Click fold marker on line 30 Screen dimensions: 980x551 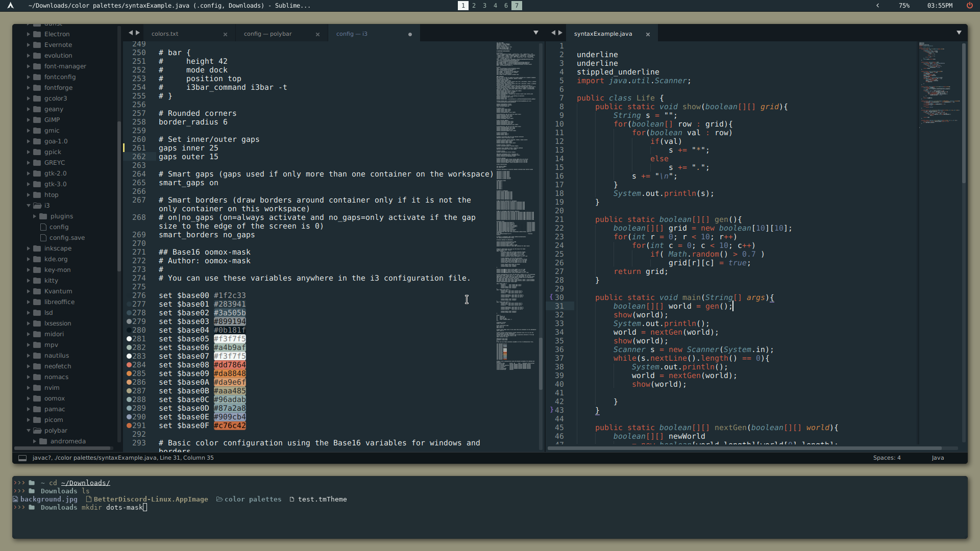pyautogui.click(x=551, y=297)
